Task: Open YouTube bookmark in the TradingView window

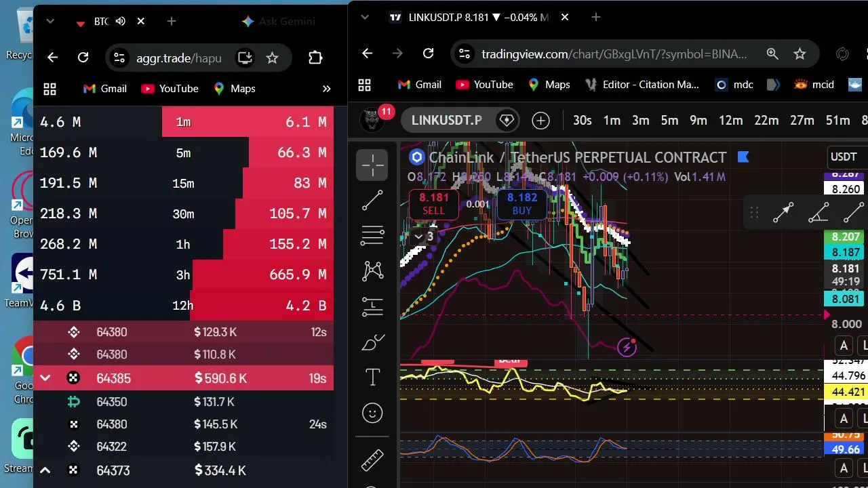Action: (x=485, y=85)
